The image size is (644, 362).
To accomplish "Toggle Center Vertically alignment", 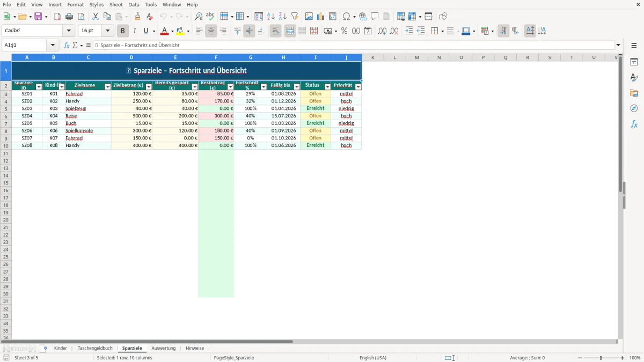I will 249,31.
